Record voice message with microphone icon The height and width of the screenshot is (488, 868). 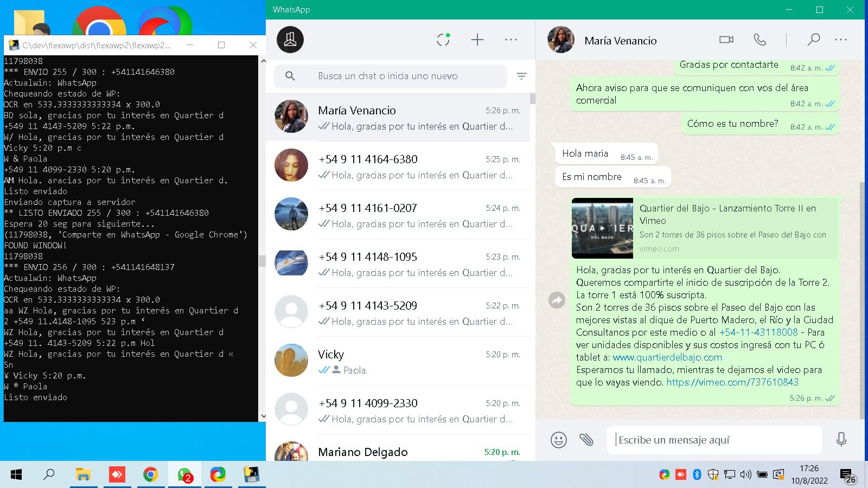click(841, 439)
